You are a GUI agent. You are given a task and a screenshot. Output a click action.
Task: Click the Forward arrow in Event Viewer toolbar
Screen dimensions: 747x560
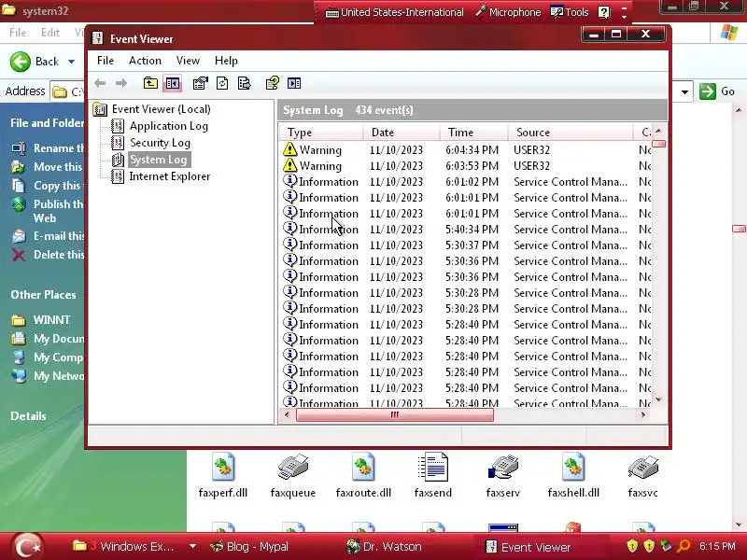[121, 83]
